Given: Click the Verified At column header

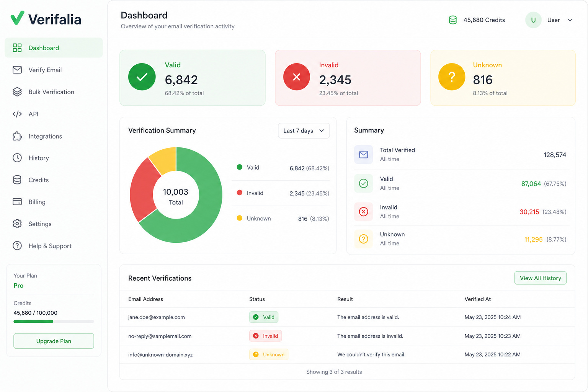Looking at the screenshot, I should [477, 299].
